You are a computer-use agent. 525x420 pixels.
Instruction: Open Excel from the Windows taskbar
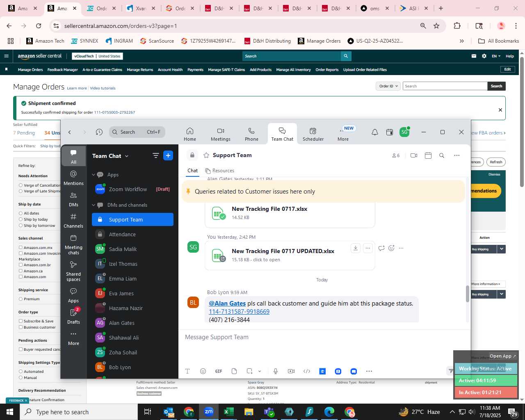pos(228,412)
